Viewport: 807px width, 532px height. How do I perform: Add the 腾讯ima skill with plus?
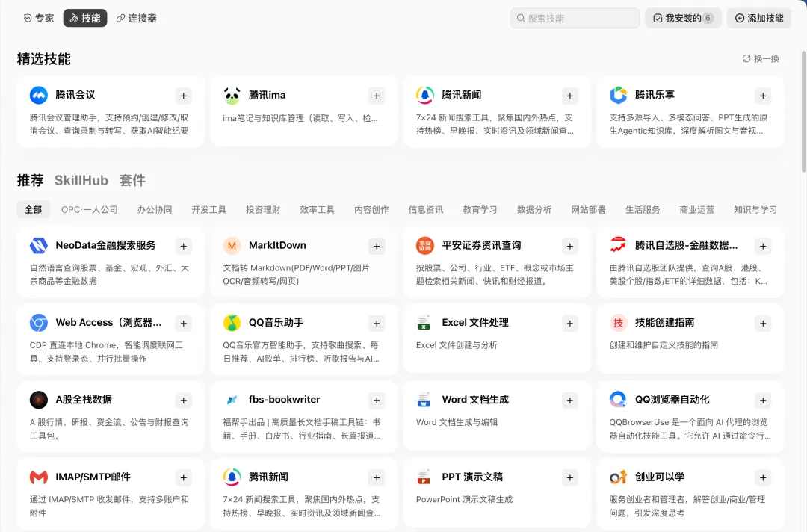[377, 96]
